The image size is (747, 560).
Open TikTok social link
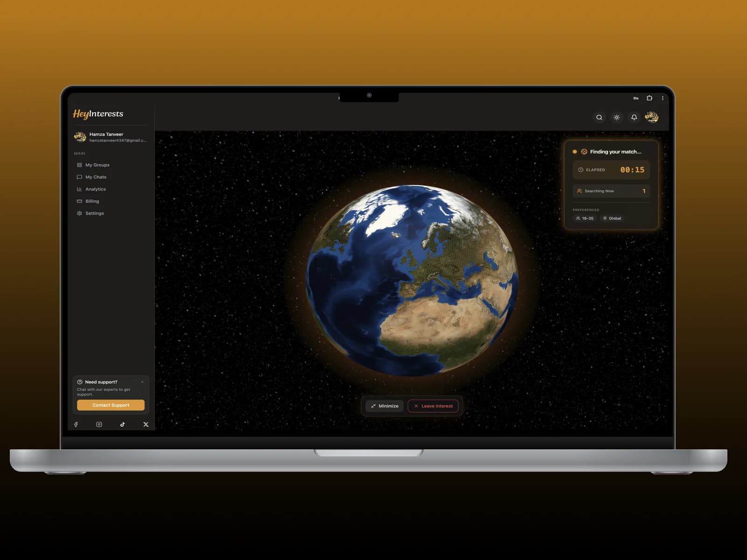(x=122, y=425)
